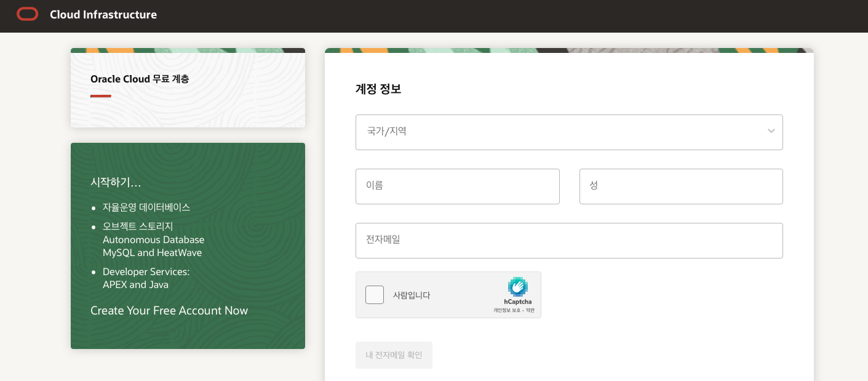This screenshot has width=868, height=381.
Task: Click the '시작하기…' heading text
Action: pos(116,182)
